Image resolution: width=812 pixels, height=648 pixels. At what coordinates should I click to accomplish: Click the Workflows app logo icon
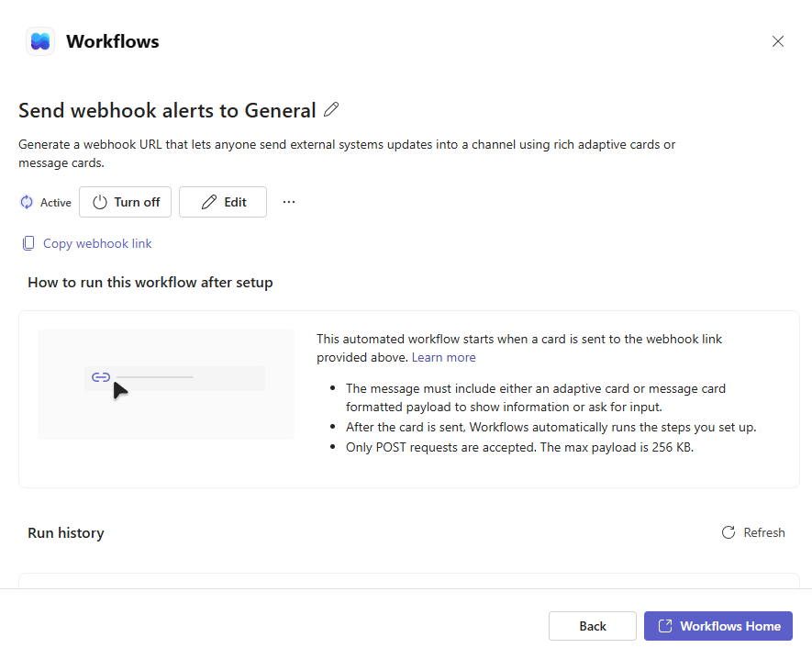(x=40, y=41)
